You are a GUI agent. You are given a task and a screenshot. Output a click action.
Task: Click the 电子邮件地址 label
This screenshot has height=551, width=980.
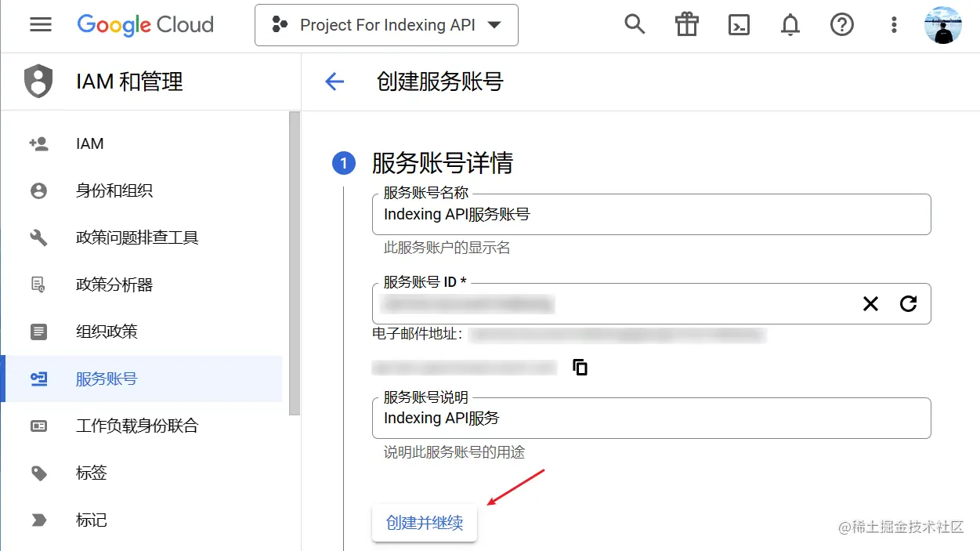coord(418,335)
